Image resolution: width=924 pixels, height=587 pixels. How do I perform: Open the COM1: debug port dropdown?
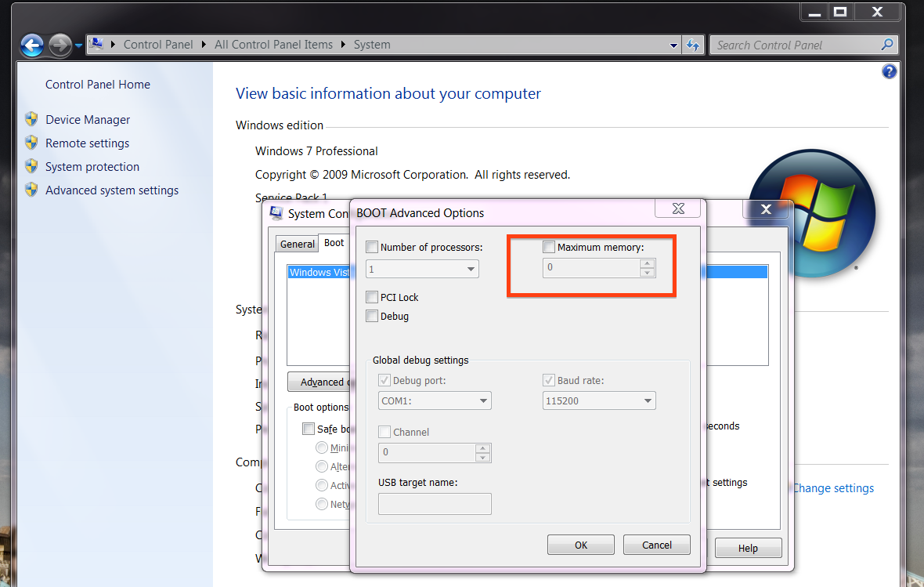point(435,400)
